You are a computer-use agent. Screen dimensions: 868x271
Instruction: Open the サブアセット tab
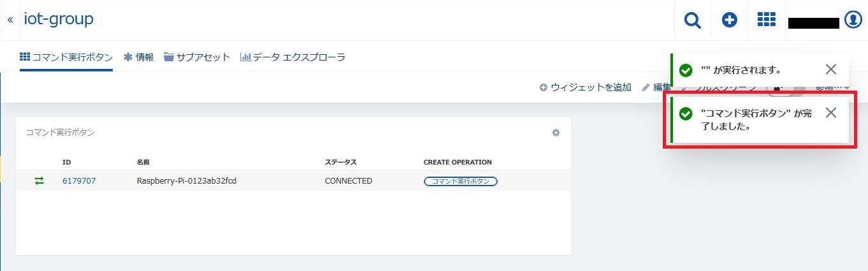click(x=197, y=57)
